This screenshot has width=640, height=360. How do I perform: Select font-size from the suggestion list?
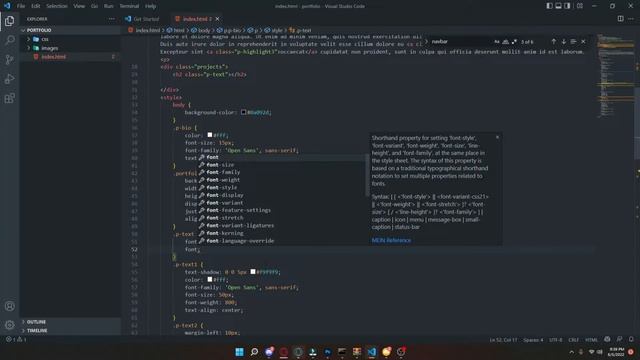pos(282,165)
